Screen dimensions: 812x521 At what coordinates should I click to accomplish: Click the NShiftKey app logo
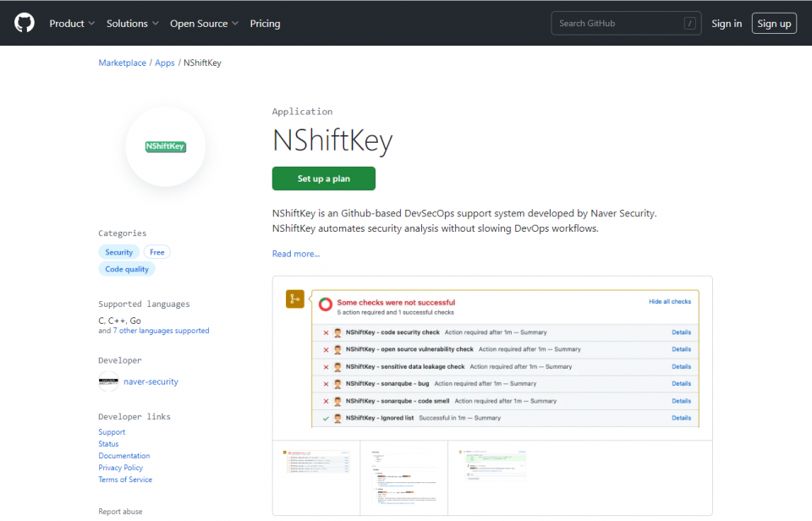point(165,146)
